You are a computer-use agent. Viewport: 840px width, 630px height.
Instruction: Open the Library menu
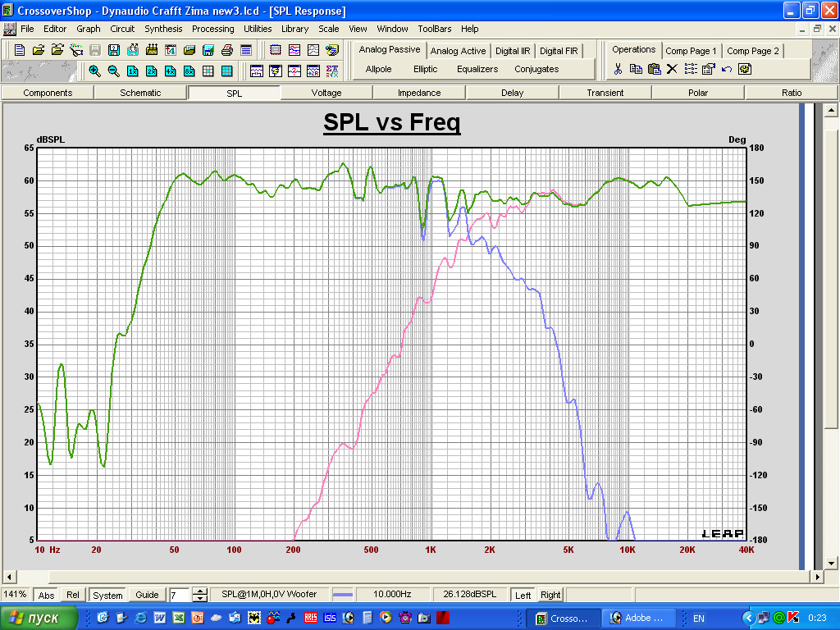pyautogui.click(x=295, y=29)
